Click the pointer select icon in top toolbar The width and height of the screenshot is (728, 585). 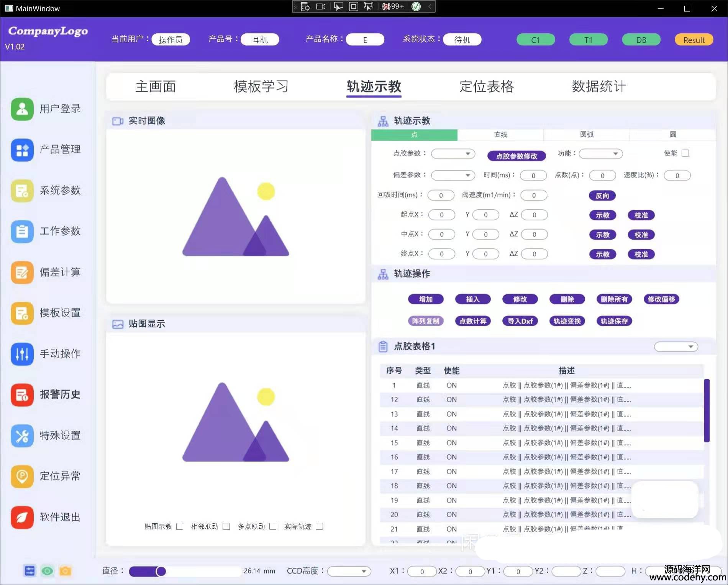[338, 7]
